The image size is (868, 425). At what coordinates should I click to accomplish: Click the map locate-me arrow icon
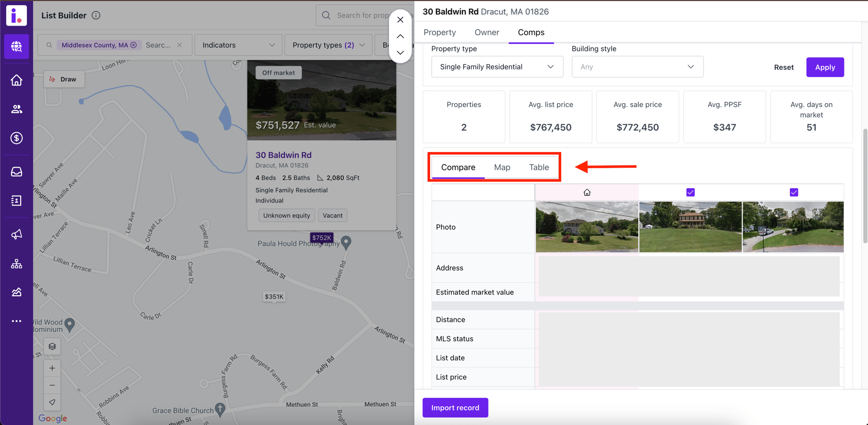pyautogui.click(x=52, y=402)
